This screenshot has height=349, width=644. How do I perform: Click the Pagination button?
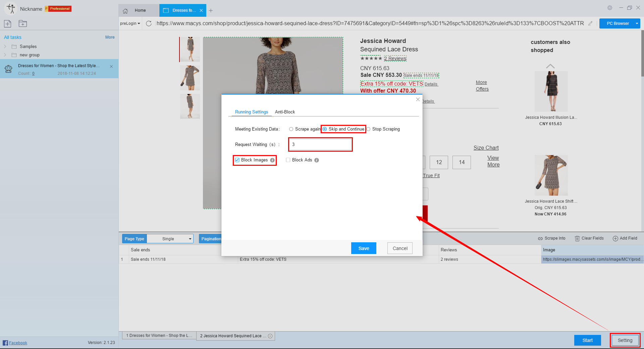pos(211,239)
